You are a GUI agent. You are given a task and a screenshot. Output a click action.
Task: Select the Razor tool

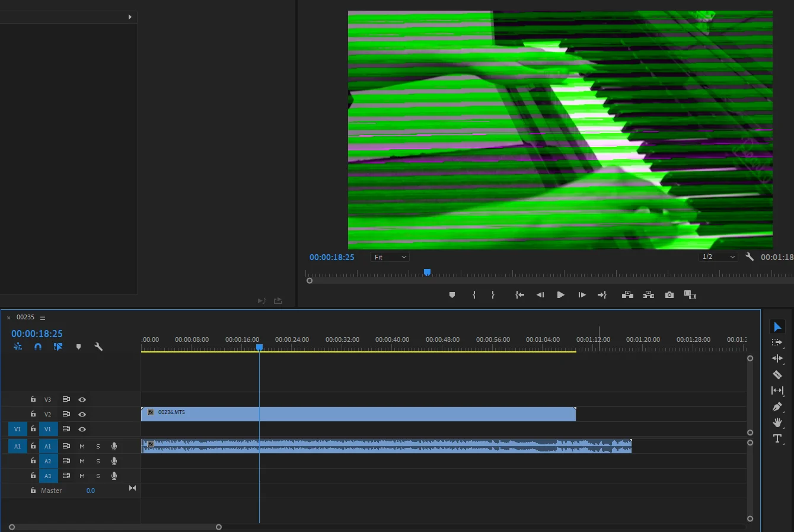(777, 374)
